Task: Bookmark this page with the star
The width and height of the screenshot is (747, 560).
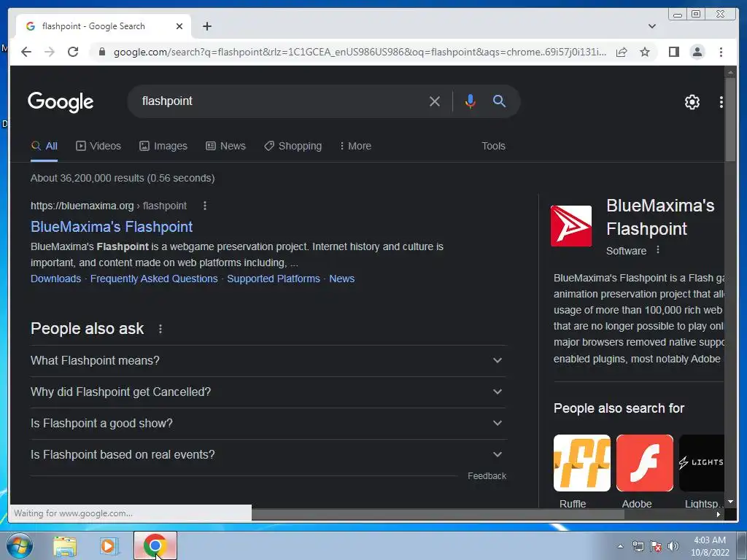Action: click(645, 52)
